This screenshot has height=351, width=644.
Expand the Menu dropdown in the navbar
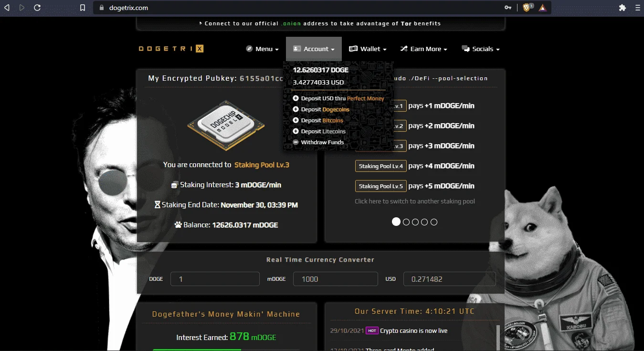pos(263,49)
